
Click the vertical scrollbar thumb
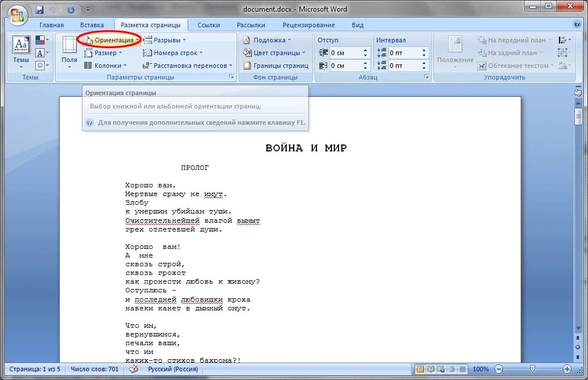click(x=578, y=116)
